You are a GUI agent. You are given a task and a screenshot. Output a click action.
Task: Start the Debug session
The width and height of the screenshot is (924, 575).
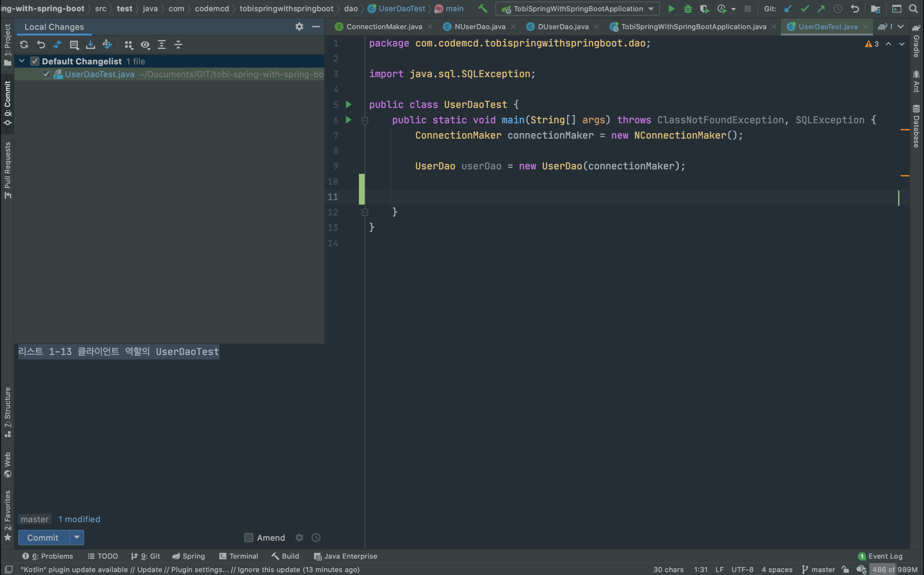688,8
